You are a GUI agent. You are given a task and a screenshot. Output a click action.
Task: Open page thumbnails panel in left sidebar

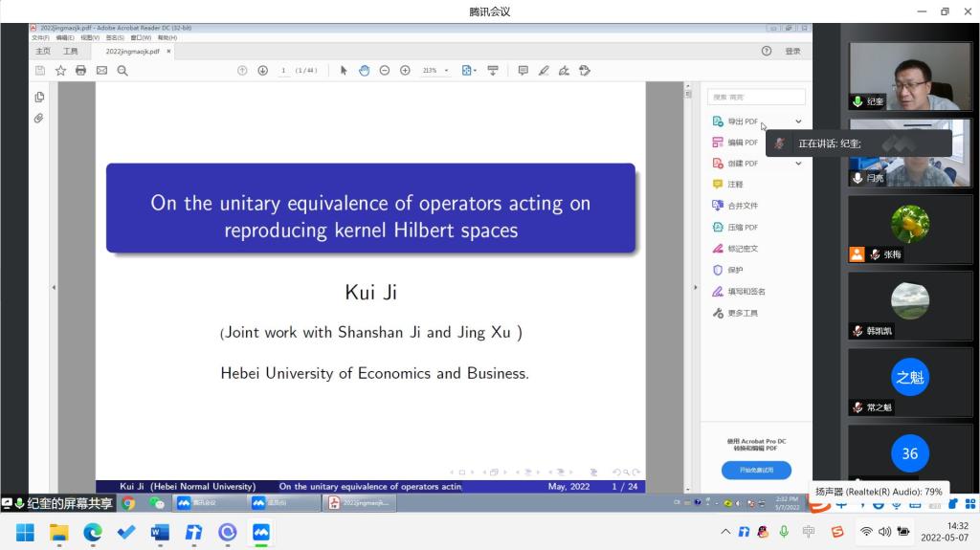(x=39, y=98)
